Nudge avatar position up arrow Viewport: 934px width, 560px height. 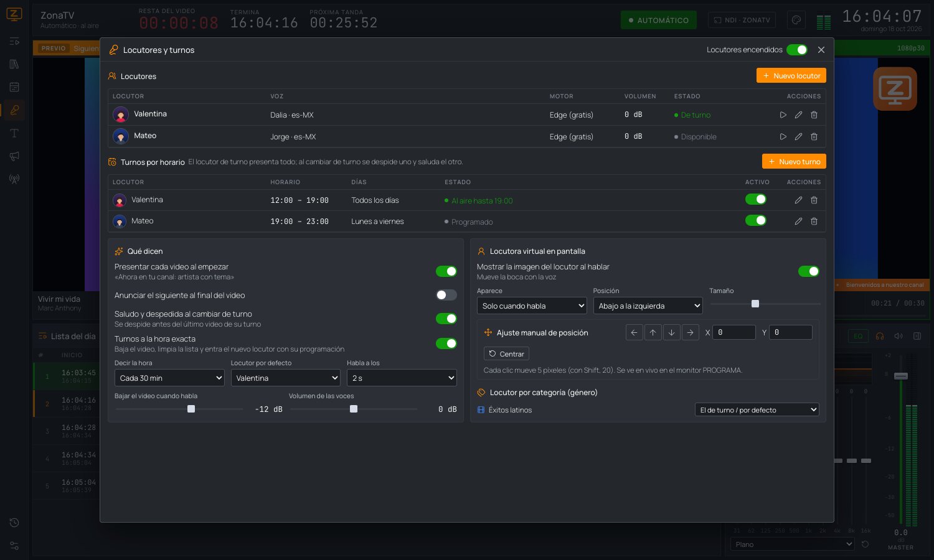click(x=653, y=332)
